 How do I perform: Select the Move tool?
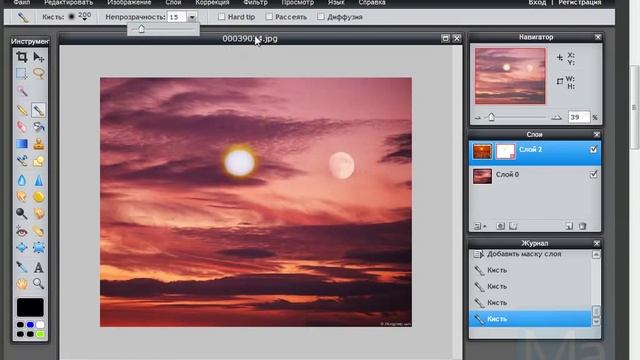click(x=39, y=57)
